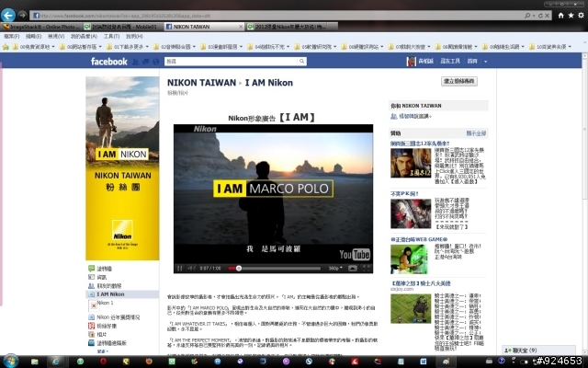Expand the 01 favorites folder dropdown
Screen dimensions: 588x368
coord(147,47)
